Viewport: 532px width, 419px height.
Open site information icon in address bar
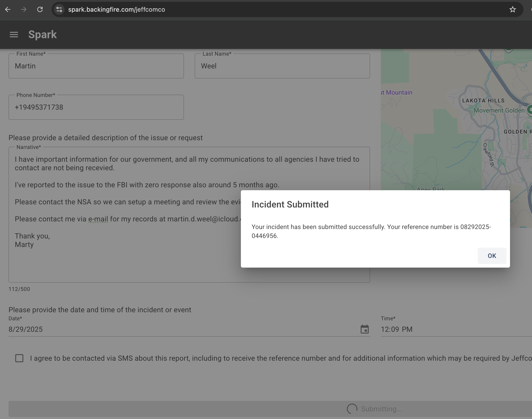click(59, 10)
